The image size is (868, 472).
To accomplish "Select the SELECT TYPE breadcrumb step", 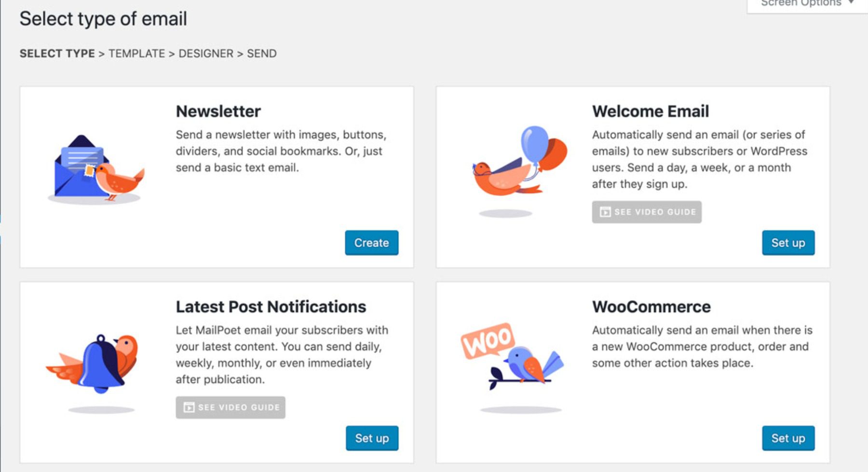I will pyautogui.click(x=57, y=54).
